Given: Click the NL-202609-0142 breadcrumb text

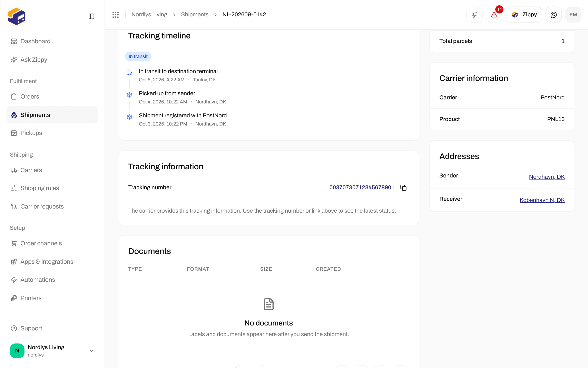Looking at the screenshot, I should coord(244,15).
